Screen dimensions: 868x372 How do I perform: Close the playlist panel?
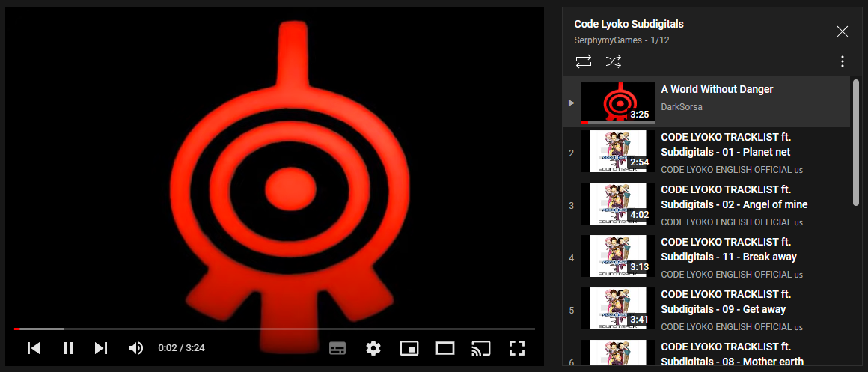842,31
